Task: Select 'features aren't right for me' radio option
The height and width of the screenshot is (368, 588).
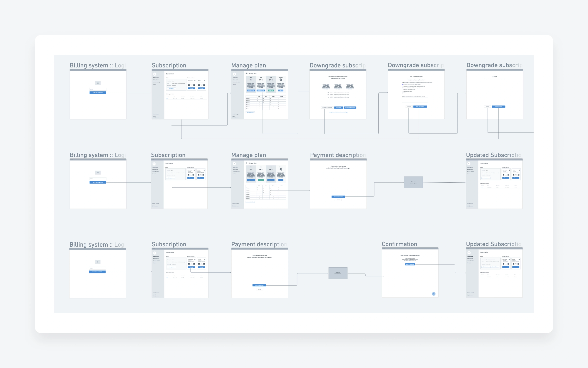Action: pos(403,86)
